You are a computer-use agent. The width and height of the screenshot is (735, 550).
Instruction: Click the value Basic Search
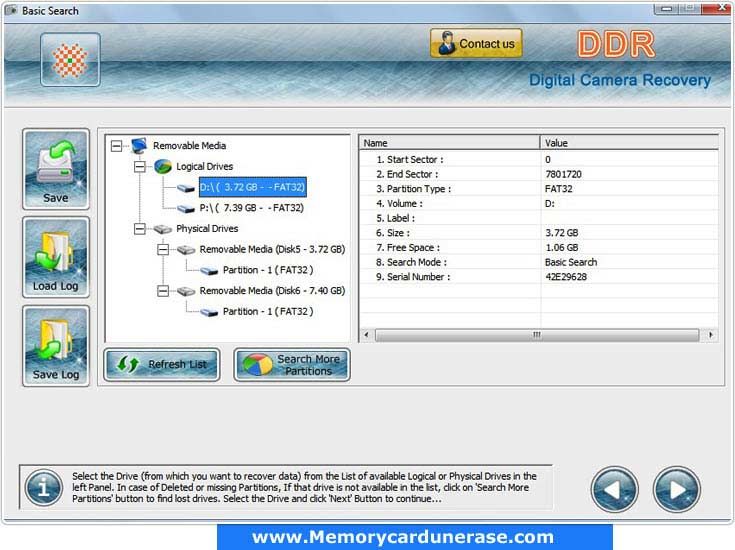[x=571, y=262]
